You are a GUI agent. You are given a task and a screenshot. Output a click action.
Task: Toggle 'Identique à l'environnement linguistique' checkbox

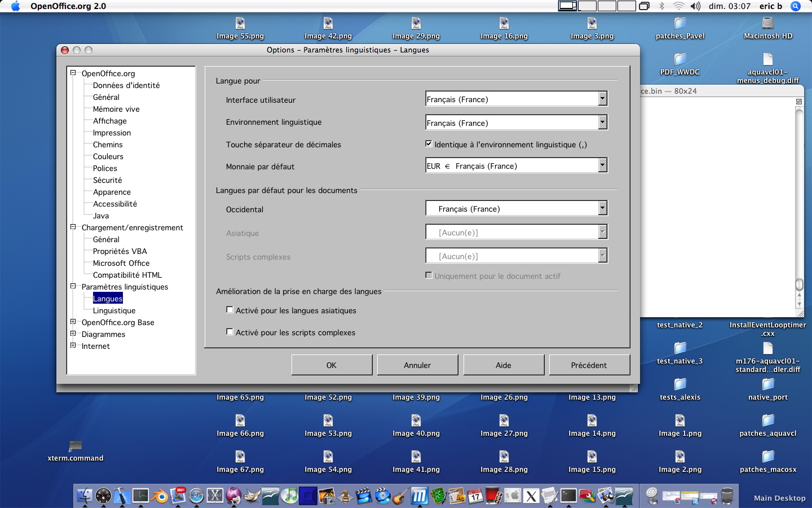[429, 144]
